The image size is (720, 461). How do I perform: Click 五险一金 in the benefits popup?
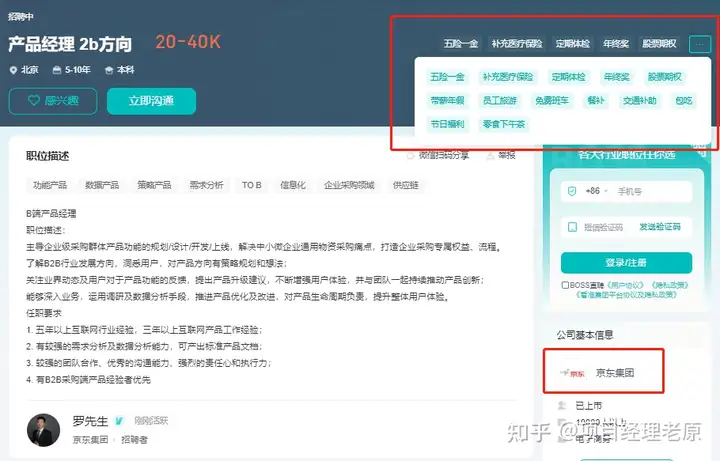(447, 77)
